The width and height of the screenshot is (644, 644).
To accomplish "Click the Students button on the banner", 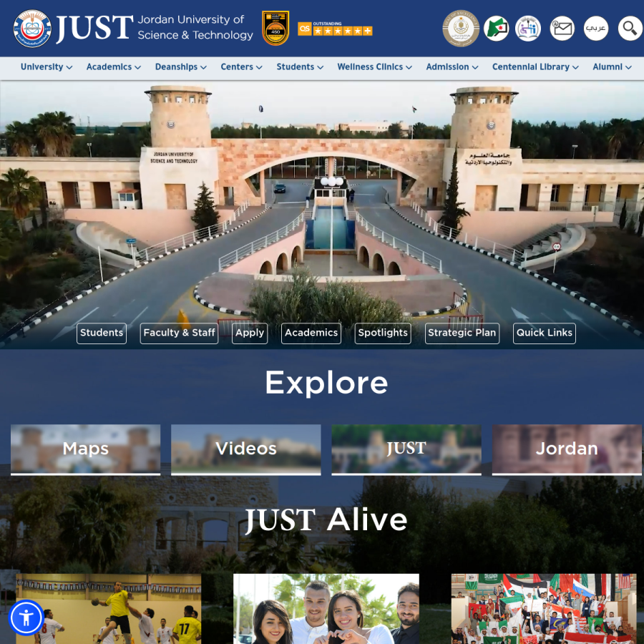I will tap(102, 333).
